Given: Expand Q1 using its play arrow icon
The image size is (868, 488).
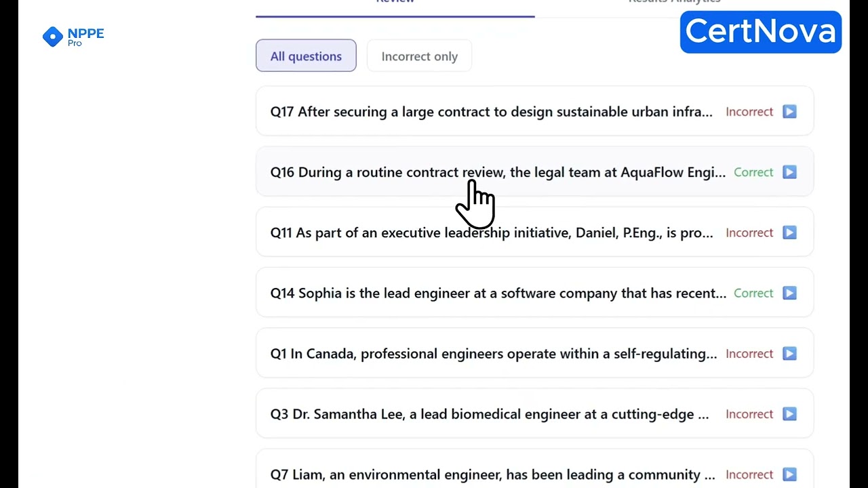Looking at the screenshot, I should [789, 354].
